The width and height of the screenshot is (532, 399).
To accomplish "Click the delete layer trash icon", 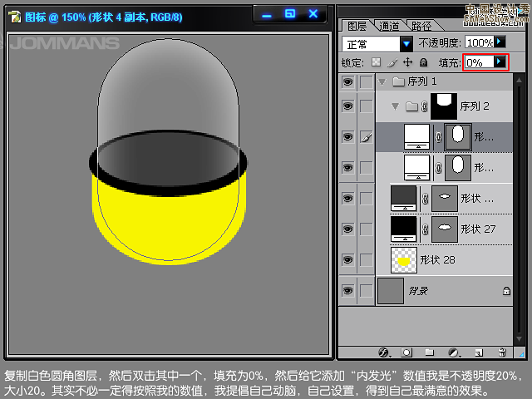I will 502,352.
